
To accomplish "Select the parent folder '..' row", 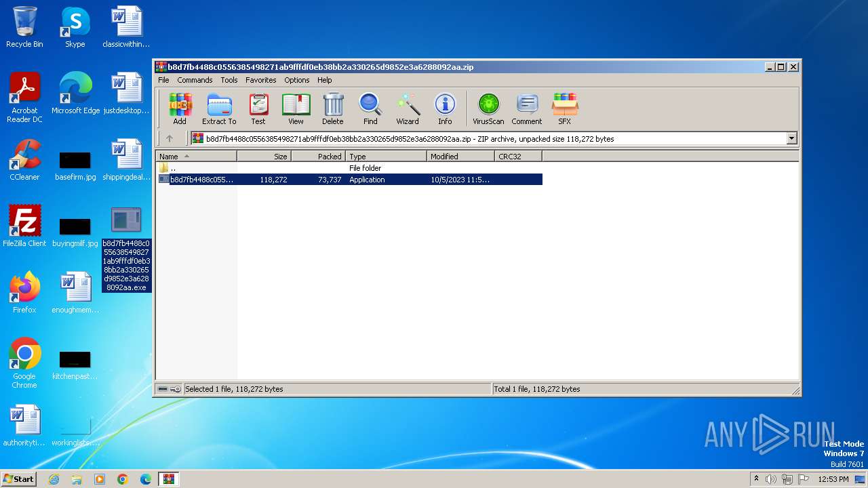I will 349,168.
